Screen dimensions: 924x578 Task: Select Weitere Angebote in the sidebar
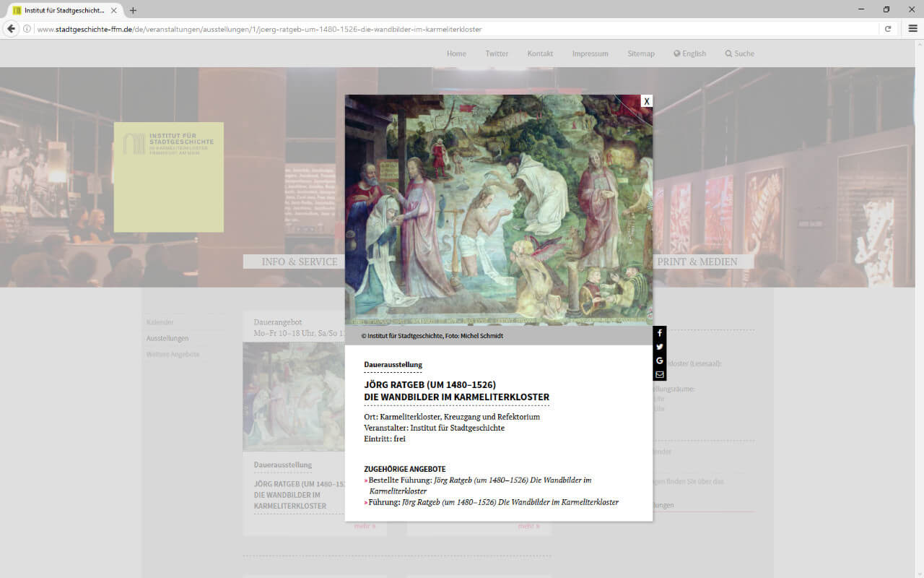pos(173,354)
